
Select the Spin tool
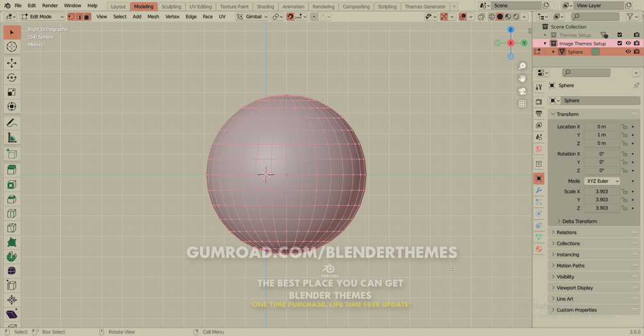click(12, 256)
